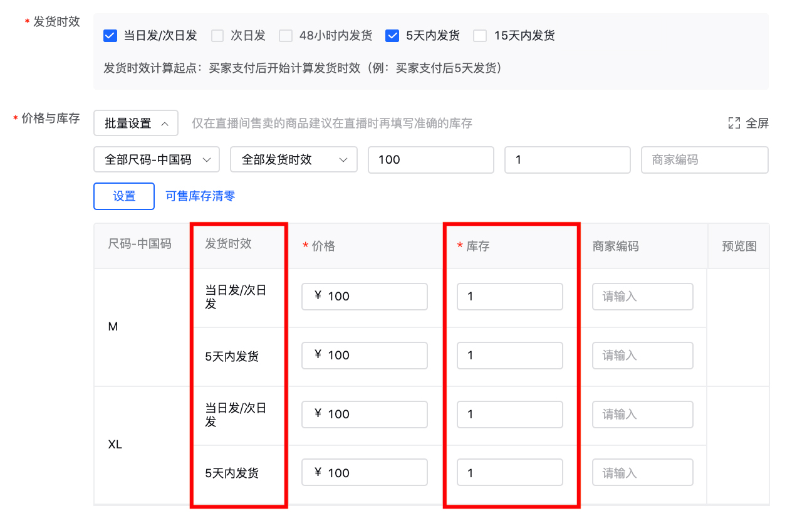This screenshot has height=518, width=812.
Task: Click the 库存 column header
Action: [477, 246]
